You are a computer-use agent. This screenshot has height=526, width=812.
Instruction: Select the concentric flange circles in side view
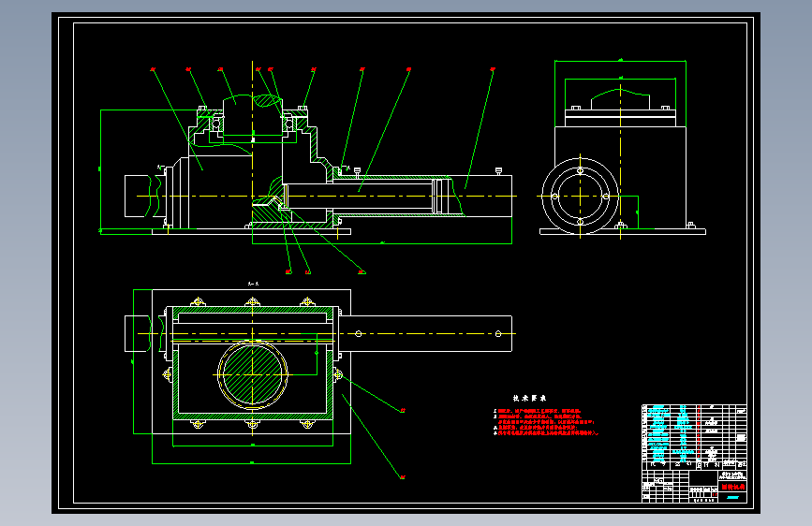coord(580,197)
